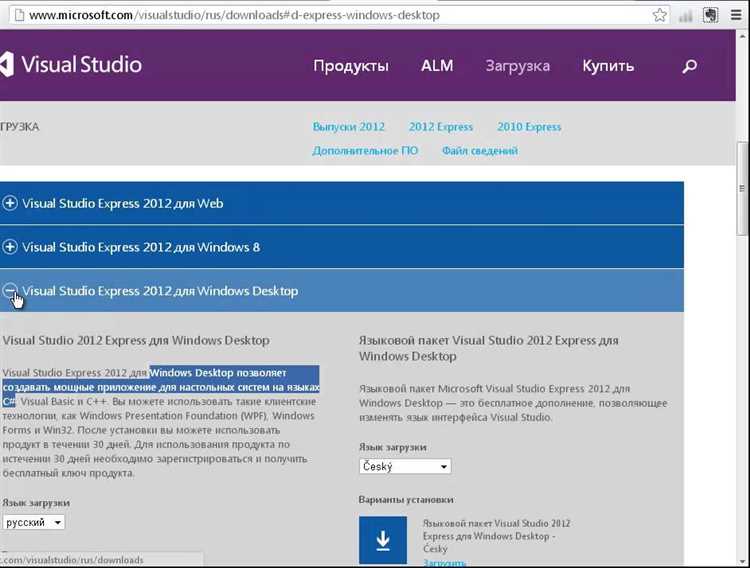Screen dimensions: 750x568
Task: Click the bookmark star icon
Action: 660,15
